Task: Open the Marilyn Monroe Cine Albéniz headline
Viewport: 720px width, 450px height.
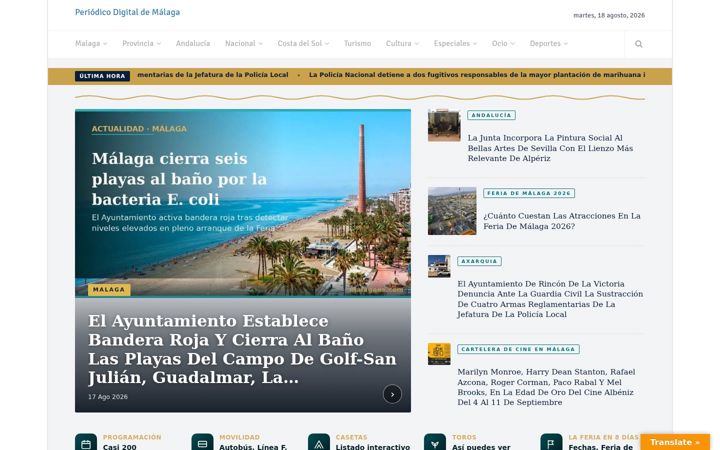Action: (546, 387)
